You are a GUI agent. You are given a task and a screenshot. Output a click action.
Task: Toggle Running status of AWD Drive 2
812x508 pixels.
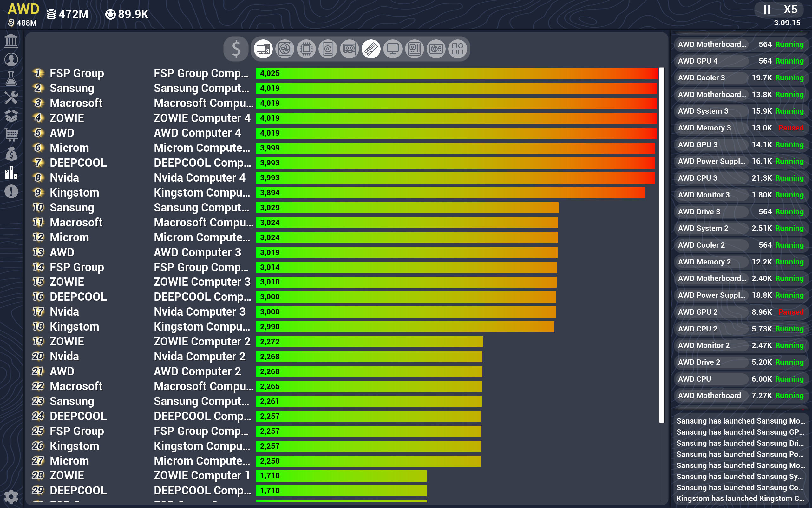coord(789,362)
